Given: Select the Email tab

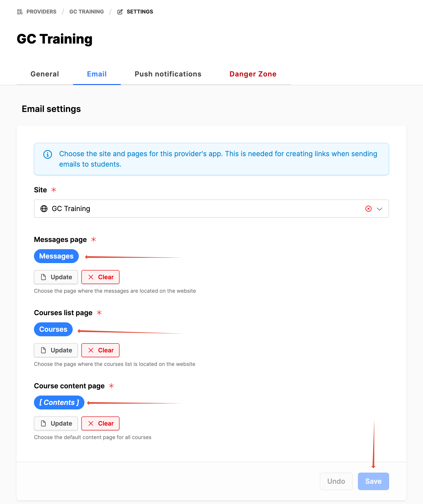Looking at the screenshot, I should coord(97,74).
